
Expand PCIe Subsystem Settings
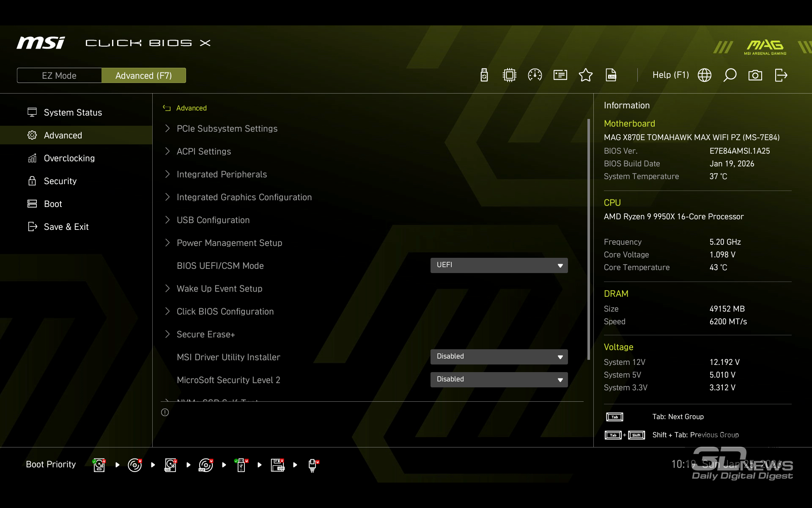click(x=227, y=129)
